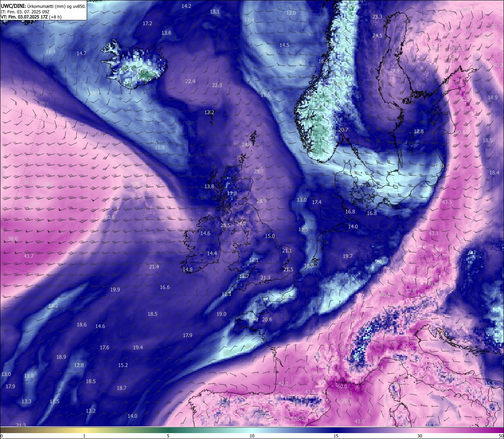
Task: Select the 20.6 value over Brittany
Action: point(267,319)
